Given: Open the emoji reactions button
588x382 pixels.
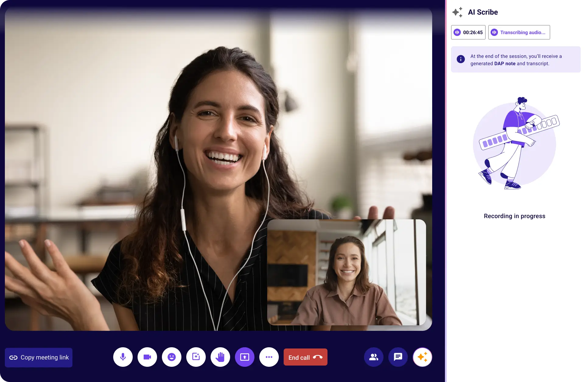Looking at the screenshot, I should pos(172,357).
